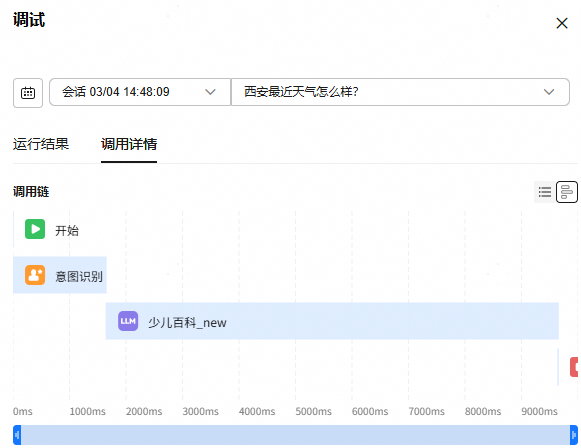
Task: Open the calendar date picker icon
Action: 28,93
